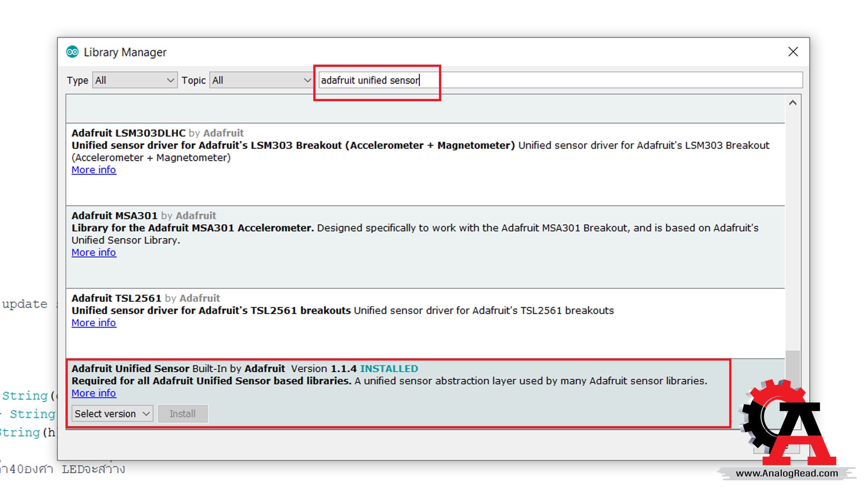Open More info link for Adafruit TSL2561
This screenshot has height=488, width=868.
(94, 323)
